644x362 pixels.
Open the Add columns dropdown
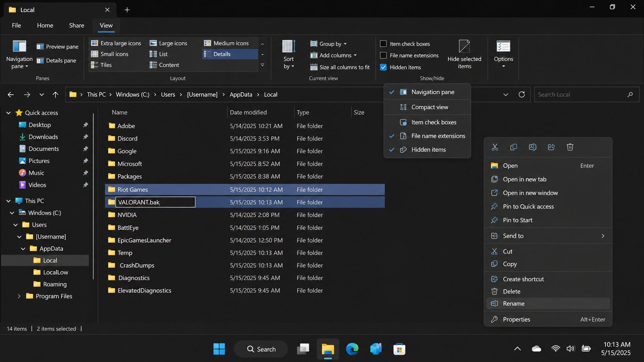334,55
